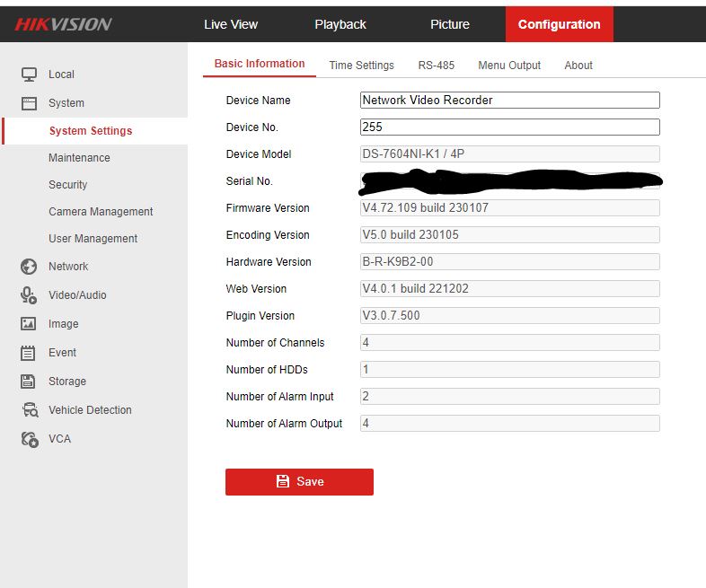This screenshot has width=706, height=588.
Task: Open the Event calendar icon
Action: [x=29, y=353]
